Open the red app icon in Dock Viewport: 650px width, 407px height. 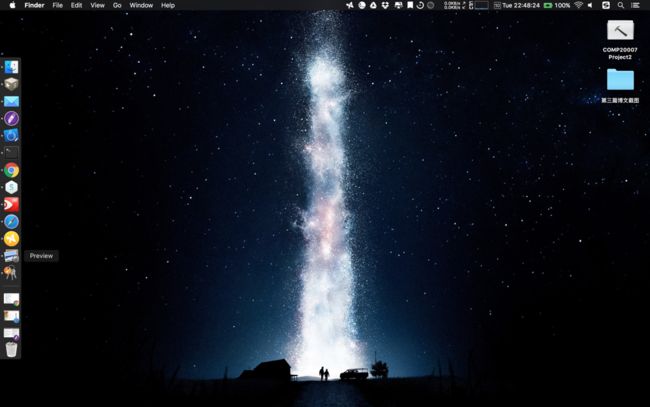click(x=11, y=205)
